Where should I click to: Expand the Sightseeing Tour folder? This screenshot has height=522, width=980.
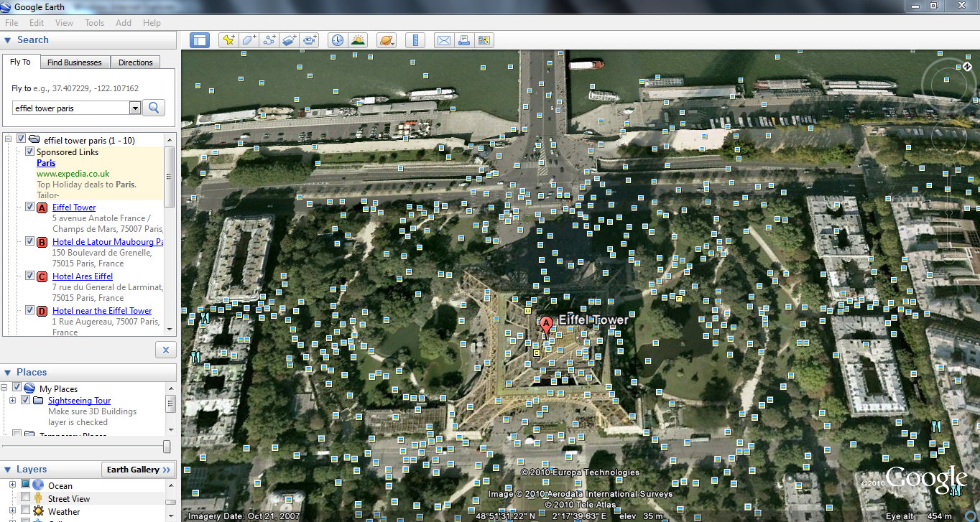coord(12,400)
